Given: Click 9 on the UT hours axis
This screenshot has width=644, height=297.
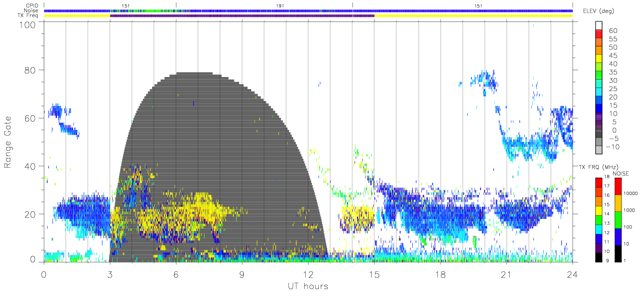Looking at the screenshot, I should 242,273.
